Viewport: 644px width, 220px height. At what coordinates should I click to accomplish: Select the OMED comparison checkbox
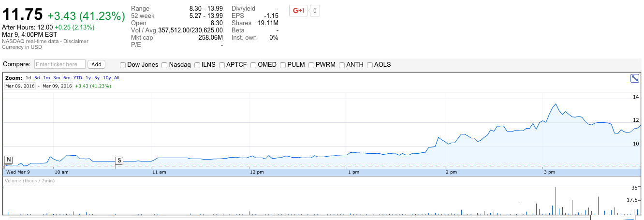click(x=253, y=65)
